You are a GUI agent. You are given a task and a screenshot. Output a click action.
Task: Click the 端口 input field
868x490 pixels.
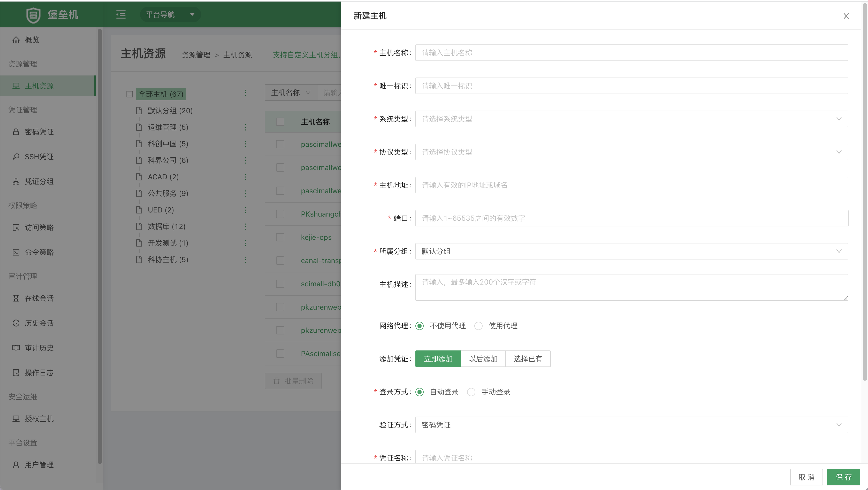pos(631,218)
